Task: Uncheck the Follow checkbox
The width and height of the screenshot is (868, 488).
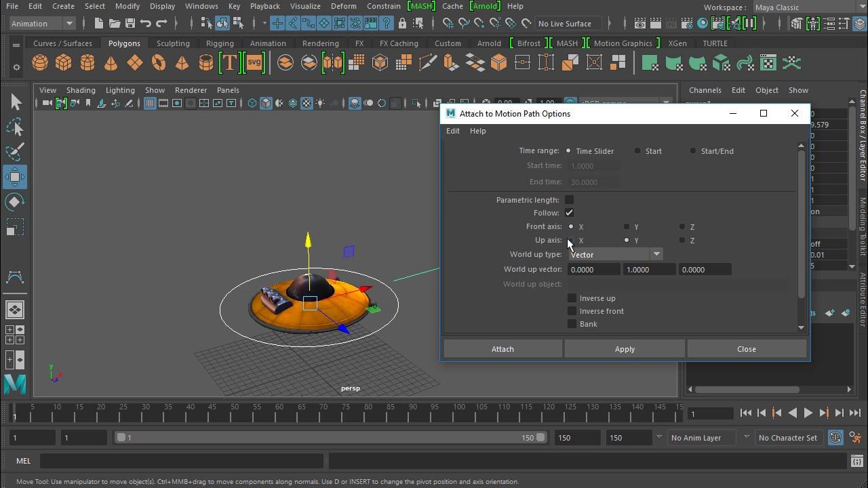Action: pyautogui.click(x=570, y=213)
